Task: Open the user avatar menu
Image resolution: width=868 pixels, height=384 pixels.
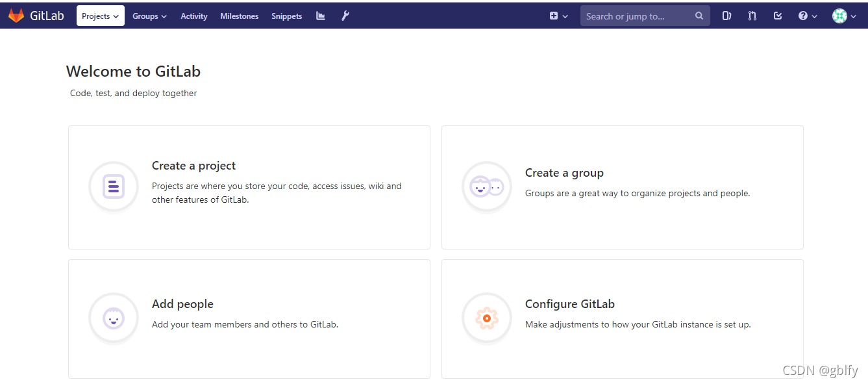Action: [845, 16]
